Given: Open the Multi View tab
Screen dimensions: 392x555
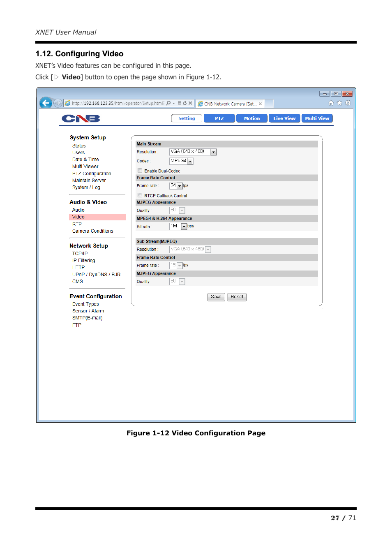Looking at the screenshot, I should [317, 118].
